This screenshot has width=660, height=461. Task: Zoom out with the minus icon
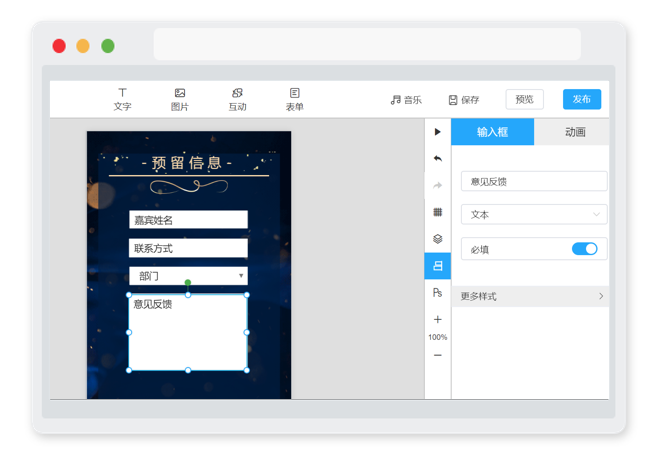pyautogui.click(x=438, y=355)
